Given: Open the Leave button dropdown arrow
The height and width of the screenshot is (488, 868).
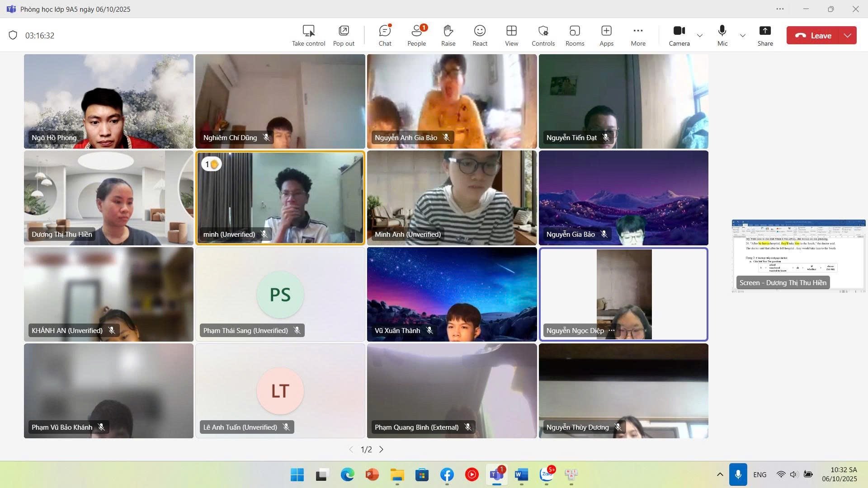Looking at the screenshot, I should click(x=848, y=35).
